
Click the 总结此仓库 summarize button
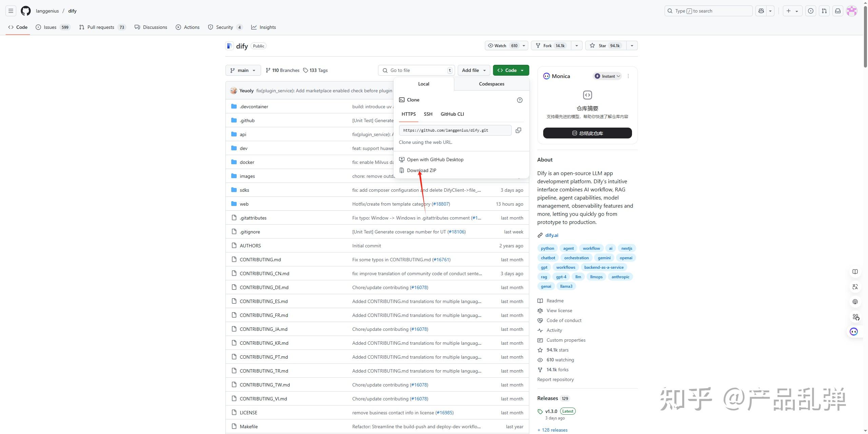(587, 133)
